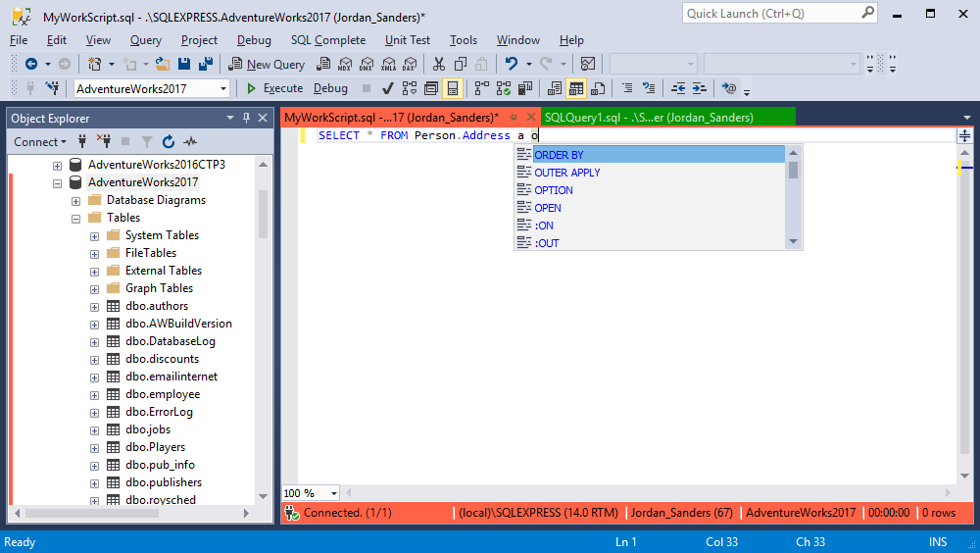
Task: Click the Undo arrow icon
Action: tap(511, 64)
